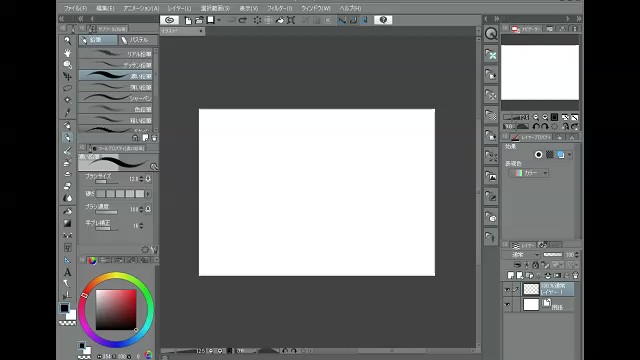Increase brush size stepper
The width and height of the screenshot is (640, 360).
[x=141, y=177]
